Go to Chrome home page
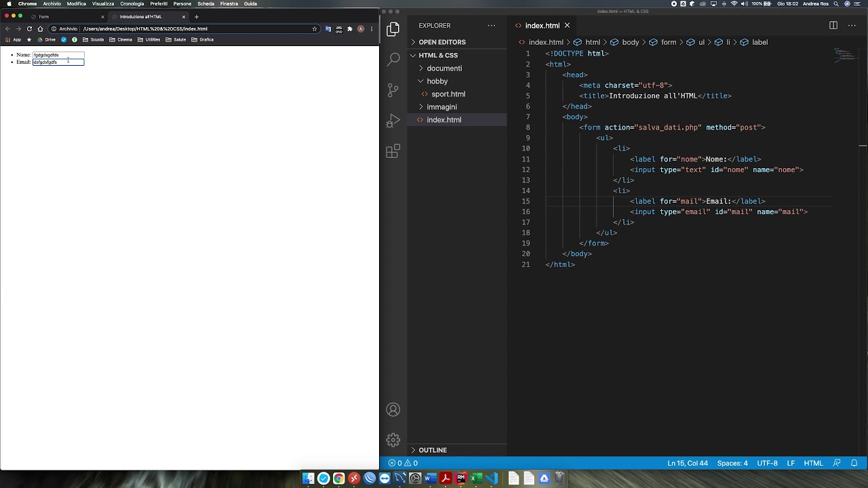Viewport: 868px width, 488px height. (x=40, y=28)
